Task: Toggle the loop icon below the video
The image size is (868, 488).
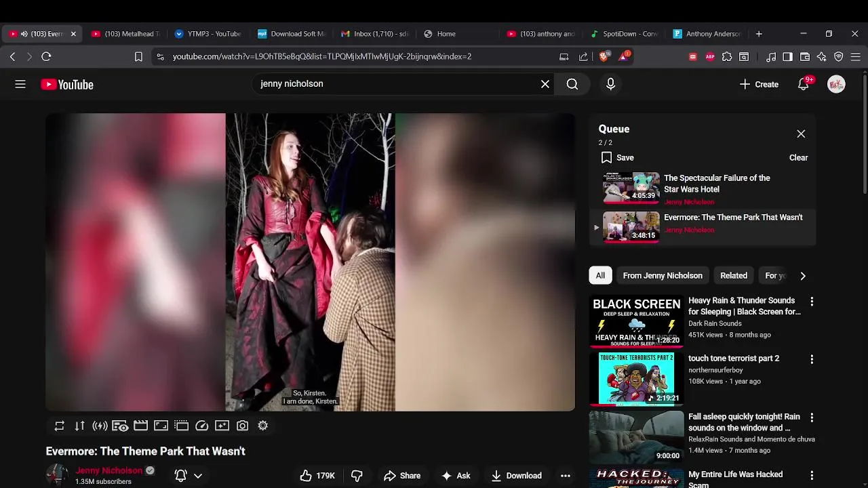Action: [59, 426]
